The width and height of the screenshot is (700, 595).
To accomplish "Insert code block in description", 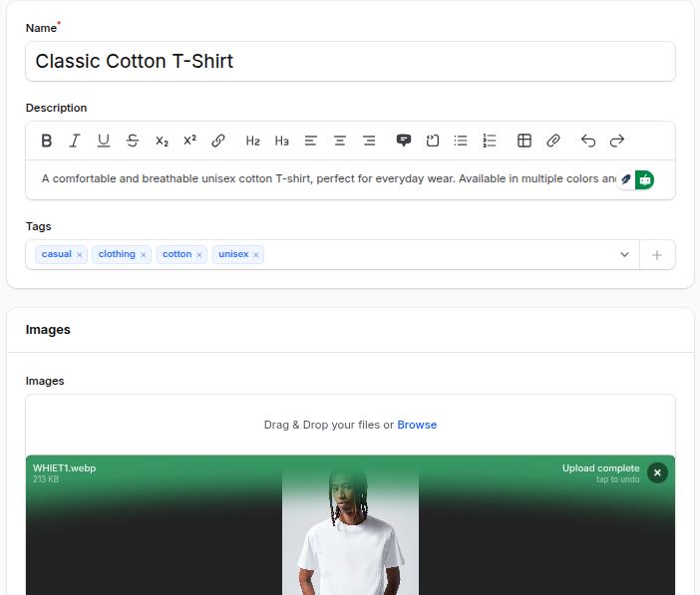I will click(432, 142).
